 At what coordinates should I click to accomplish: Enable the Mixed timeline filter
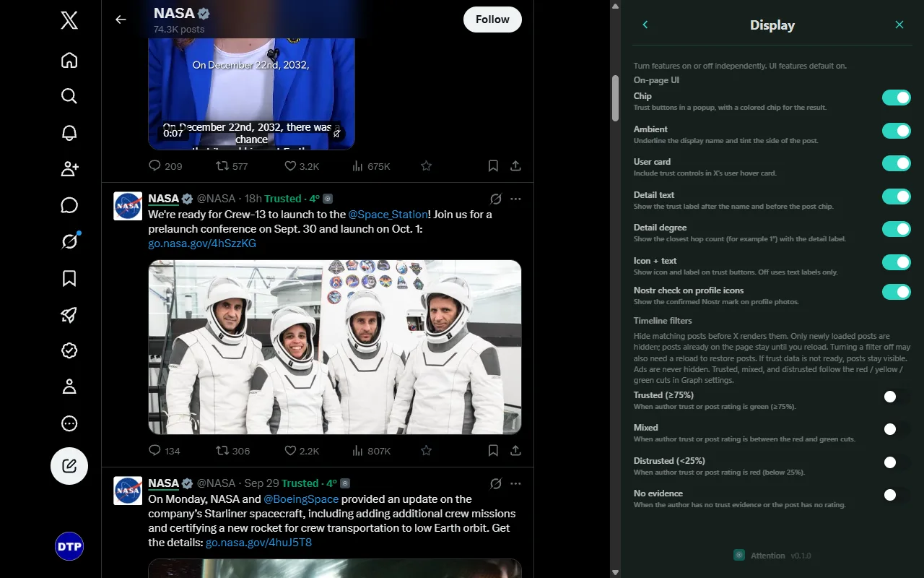pyautogui.click(x=896, y=429)
